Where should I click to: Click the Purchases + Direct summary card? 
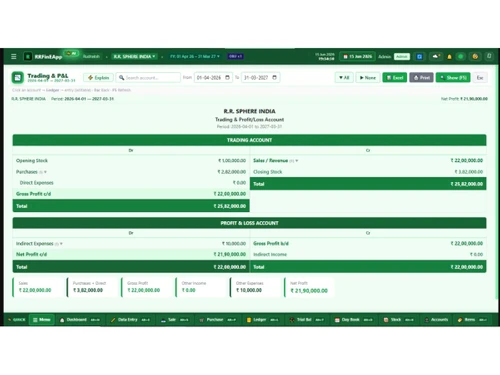(x=92, y=287)
